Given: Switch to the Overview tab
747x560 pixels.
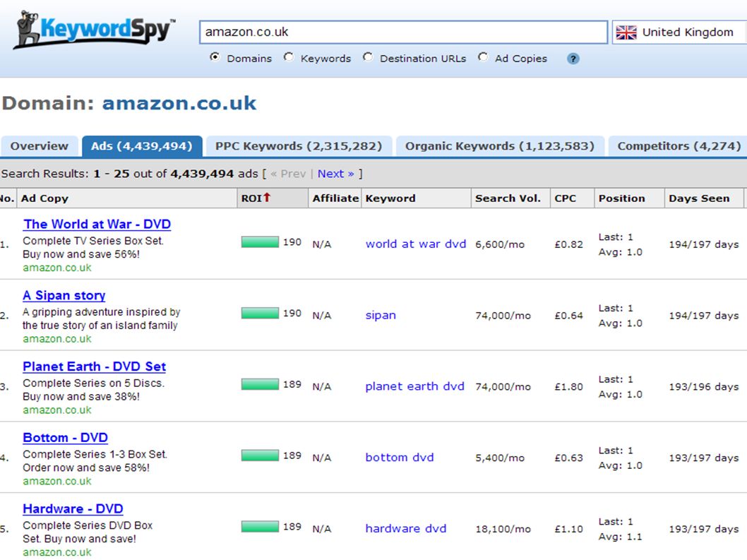Looking at the screenshot, I should coord(40,146).
